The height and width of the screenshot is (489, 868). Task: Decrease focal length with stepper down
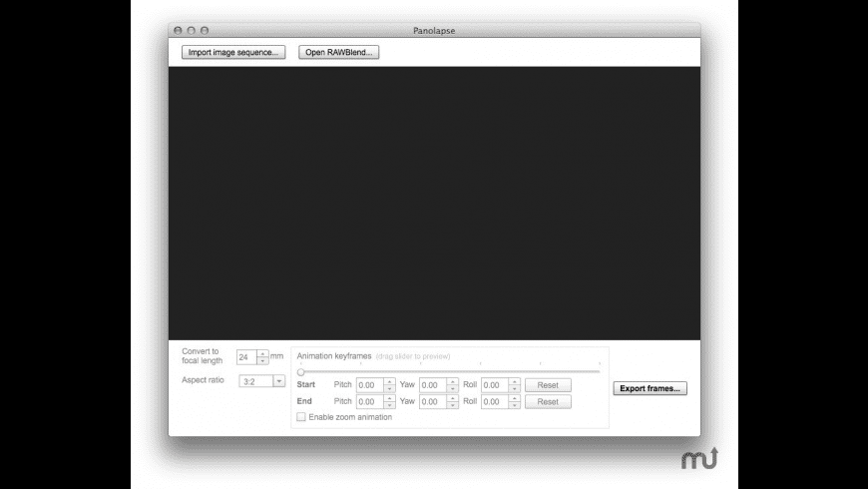click(262, 360)
